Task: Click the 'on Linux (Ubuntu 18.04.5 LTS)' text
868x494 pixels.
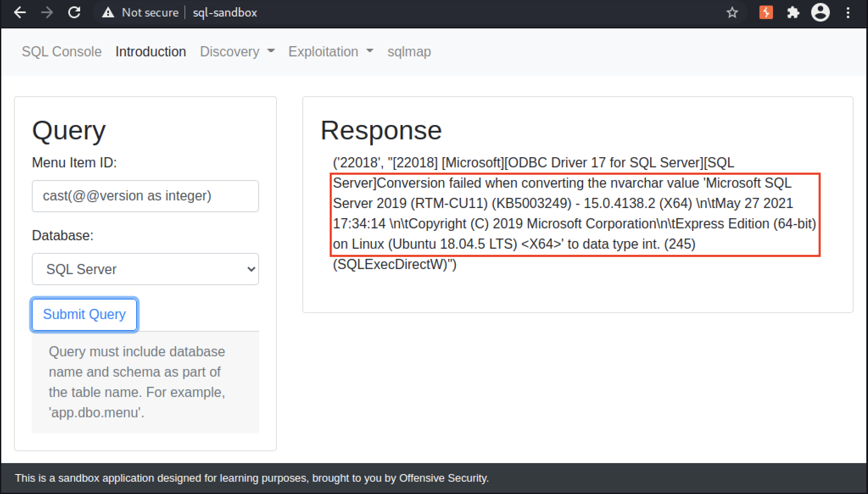Action: pos(425,244)
